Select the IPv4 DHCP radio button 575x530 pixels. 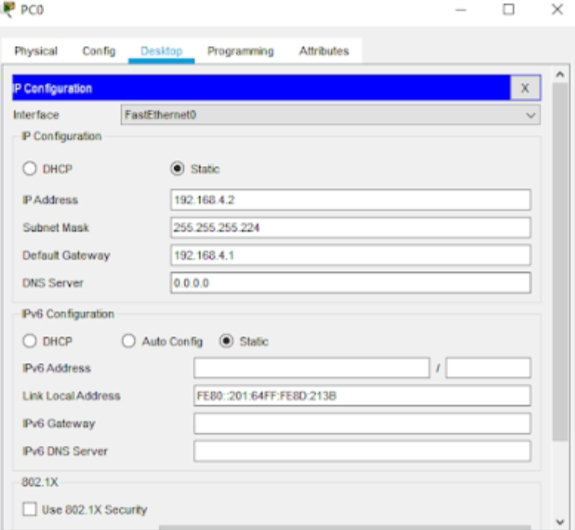pos(30,169)
